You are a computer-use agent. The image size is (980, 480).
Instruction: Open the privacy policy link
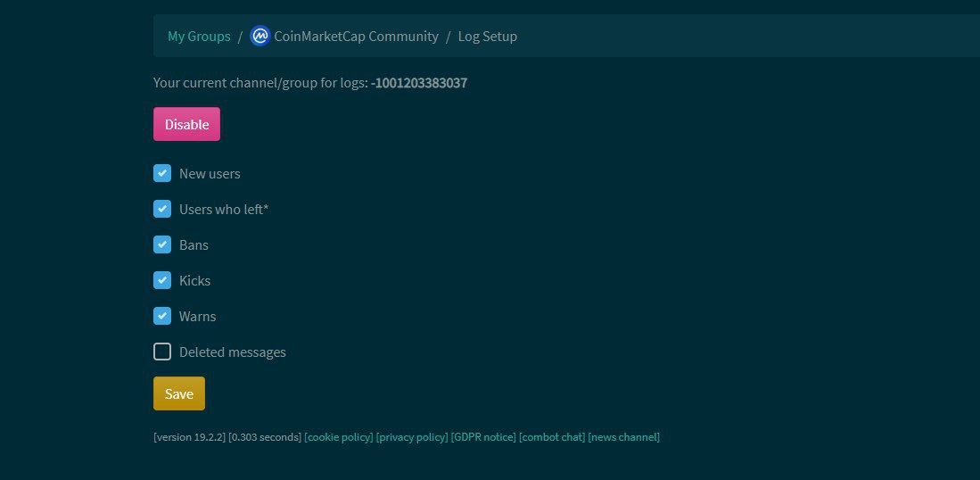[x=413, y=437]
